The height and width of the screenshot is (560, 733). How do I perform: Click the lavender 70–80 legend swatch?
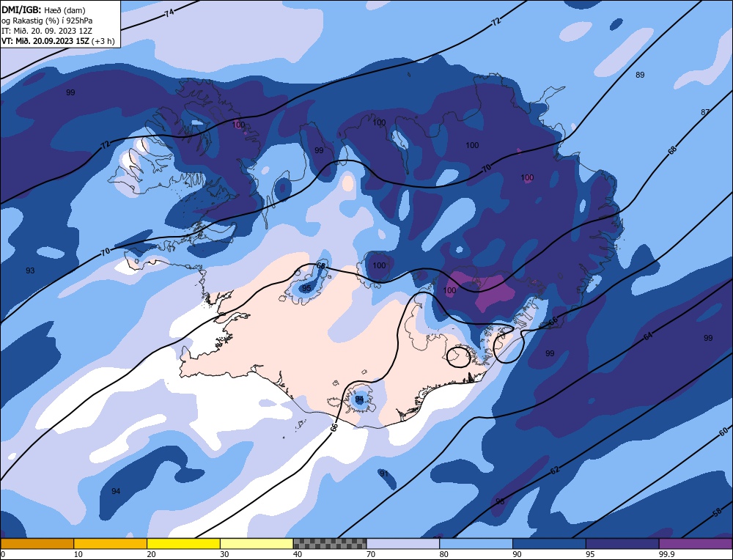(x=403, y=543)
